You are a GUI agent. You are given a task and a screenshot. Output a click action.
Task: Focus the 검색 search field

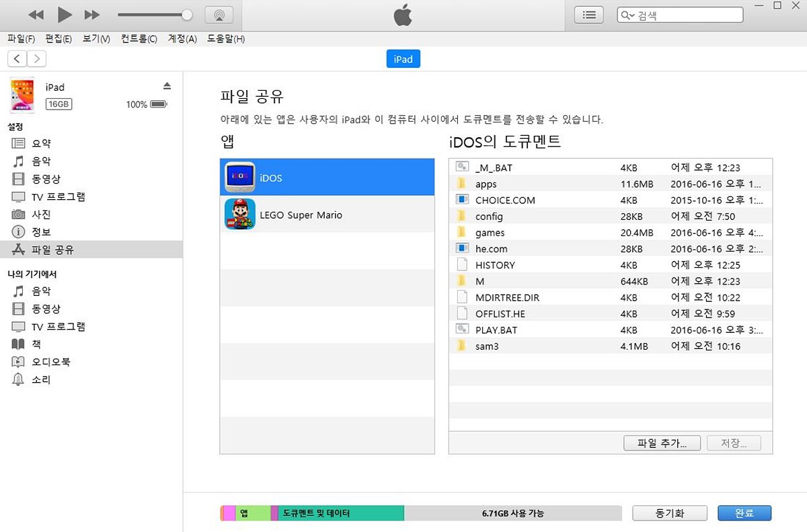pyautogui.click(x=680, y=15)
